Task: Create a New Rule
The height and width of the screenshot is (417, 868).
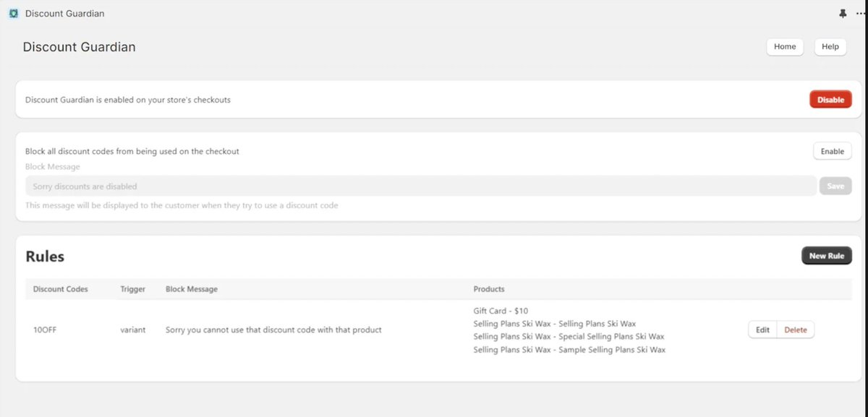Action: pyautogui.click(x=827, y=256)
